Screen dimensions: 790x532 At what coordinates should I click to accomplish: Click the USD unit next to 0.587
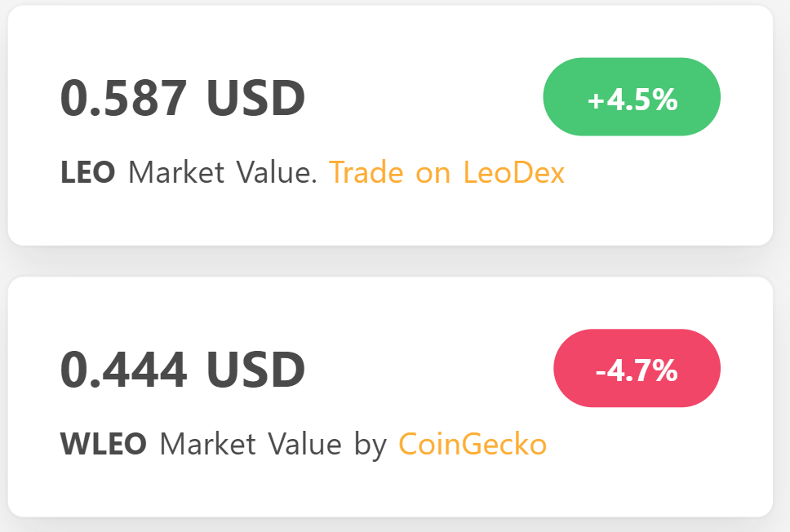(x=257, y=96)
